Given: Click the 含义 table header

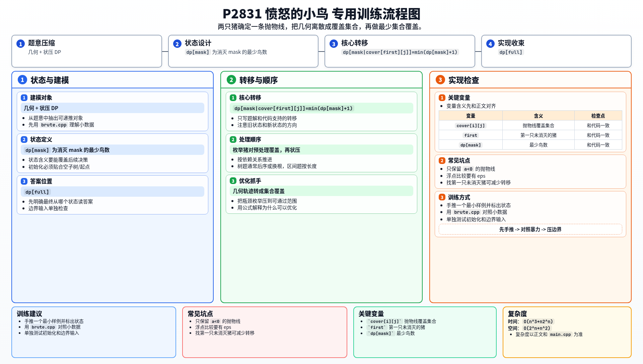Looking at the screenshot, I should coord(539,116).
